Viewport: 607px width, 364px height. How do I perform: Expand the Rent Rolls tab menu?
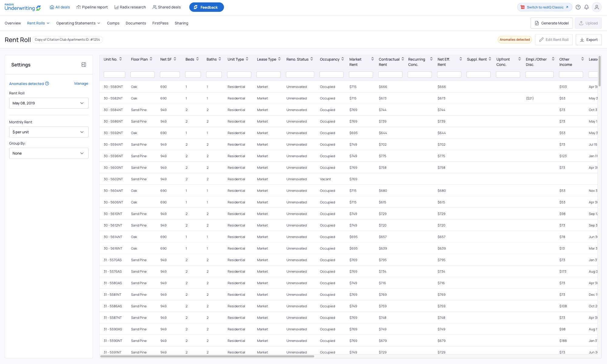[38, 23]
